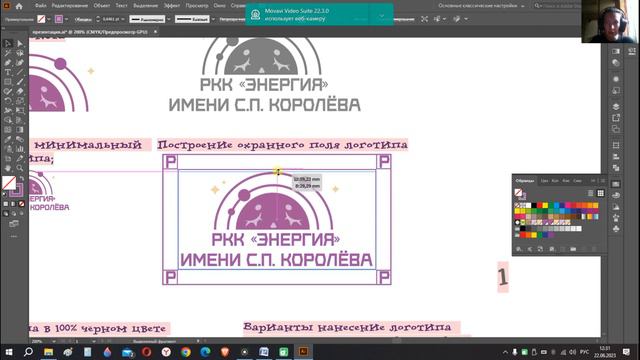Switch the Swatches panel to grid thumbnail view
Screen dimensions: 640x360
600,193
